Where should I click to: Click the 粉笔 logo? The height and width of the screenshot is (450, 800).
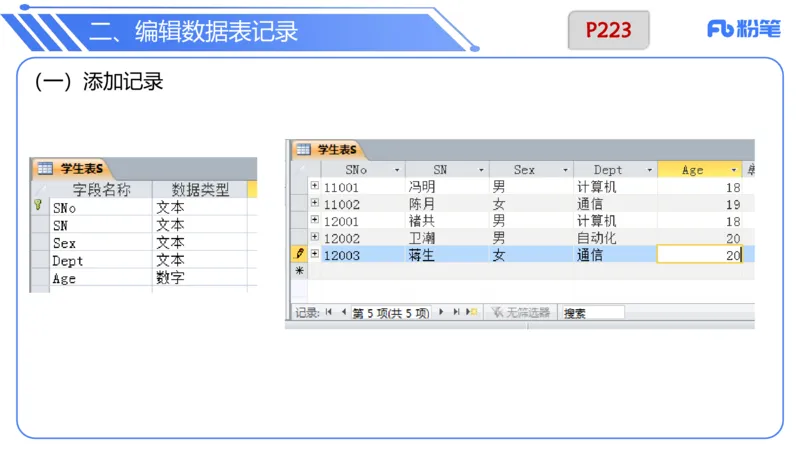pyautogui.click(x=743, y=29)
